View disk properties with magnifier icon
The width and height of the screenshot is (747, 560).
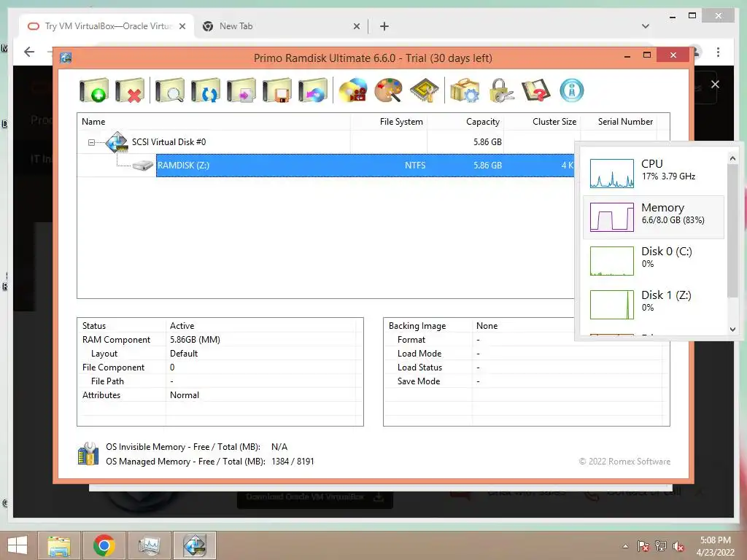[169, 90]
